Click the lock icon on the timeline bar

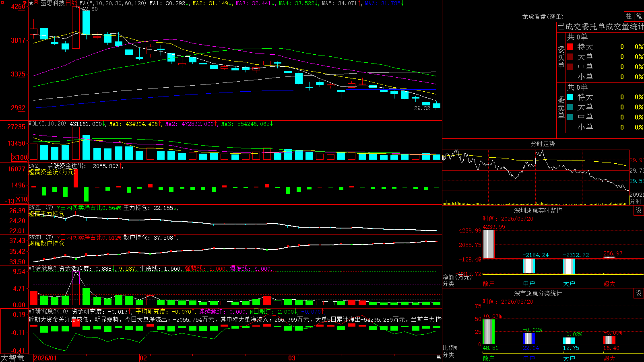click(438, 357)
